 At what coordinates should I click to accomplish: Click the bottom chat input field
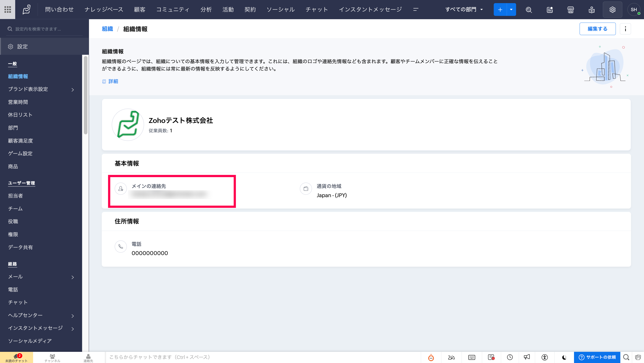[x=263, y=357]
